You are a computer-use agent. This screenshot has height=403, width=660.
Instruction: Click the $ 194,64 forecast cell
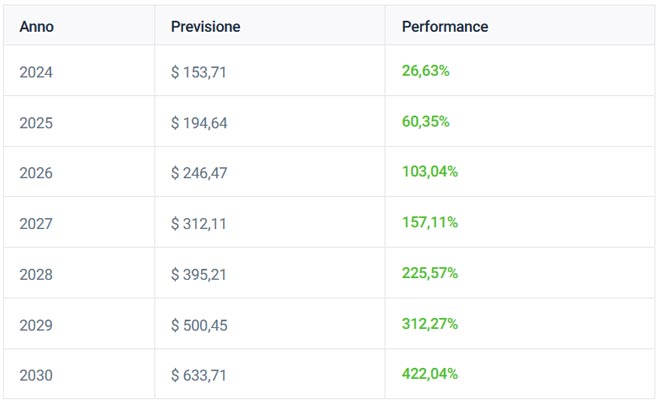199,122
